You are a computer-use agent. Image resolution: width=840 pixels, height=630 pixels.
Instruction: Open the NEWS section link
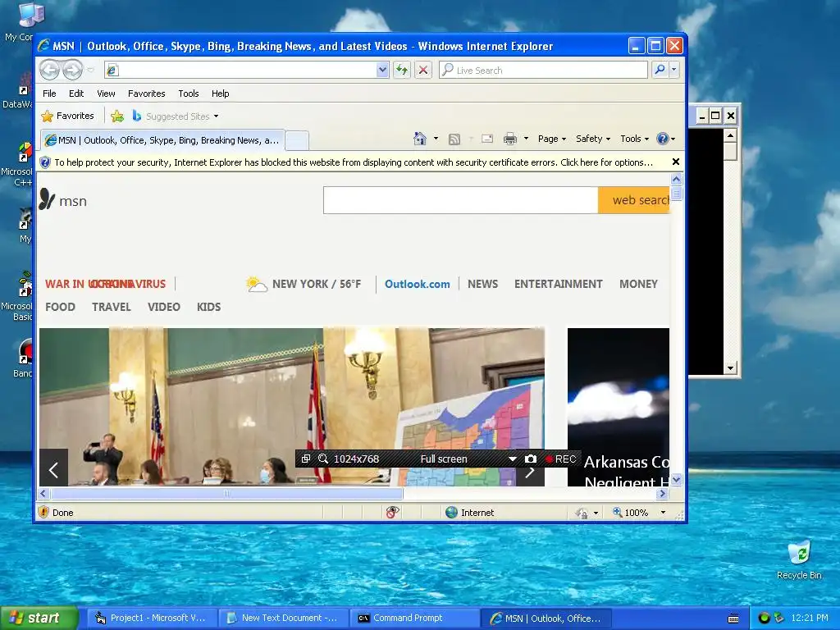[482, 284]
